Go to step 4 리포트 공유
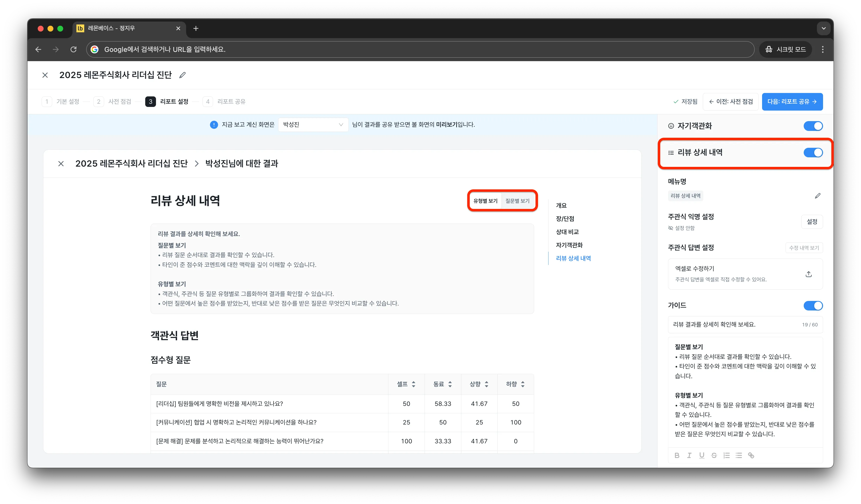Image resolution: width=861 pixels, height=504 pixels. tap(224, 102)
